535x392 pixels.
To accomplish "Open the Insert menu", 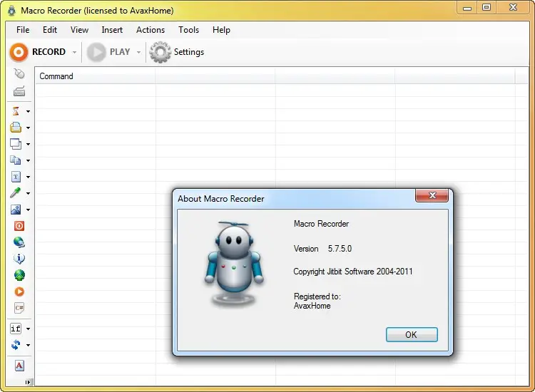I will pyautogui.click(x=112, y=30).
